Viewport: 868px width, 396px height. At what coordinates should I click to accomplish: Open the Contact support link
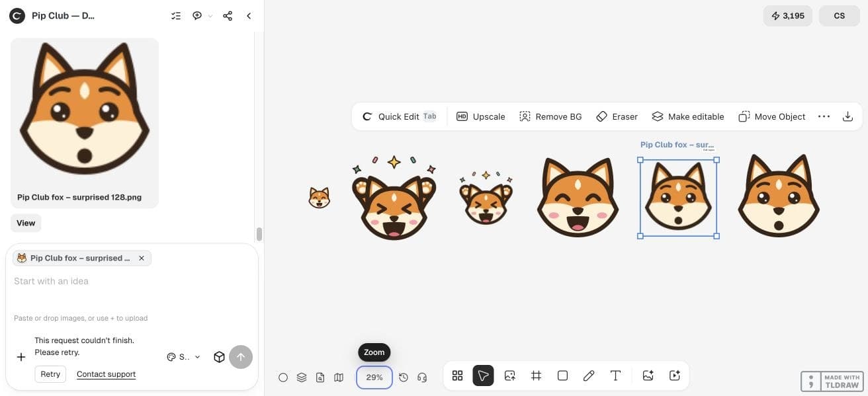pyautogui.click(x=106, y=374)
